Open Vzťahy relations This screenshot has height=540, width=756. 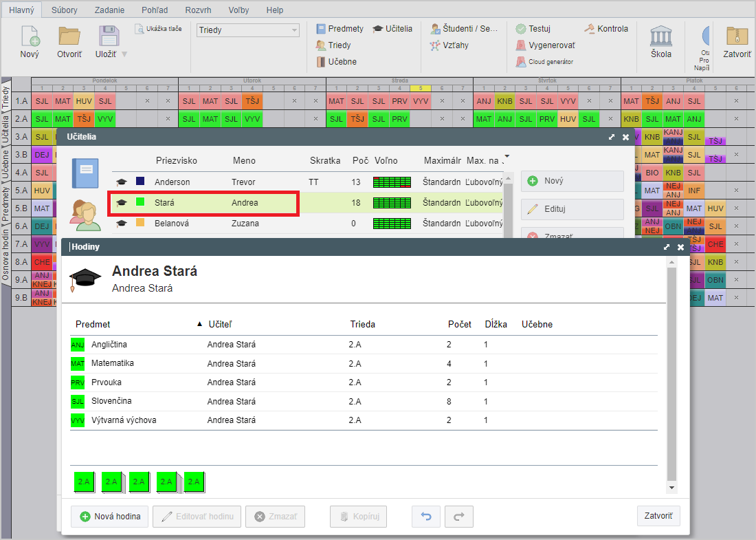click(449, 45)
